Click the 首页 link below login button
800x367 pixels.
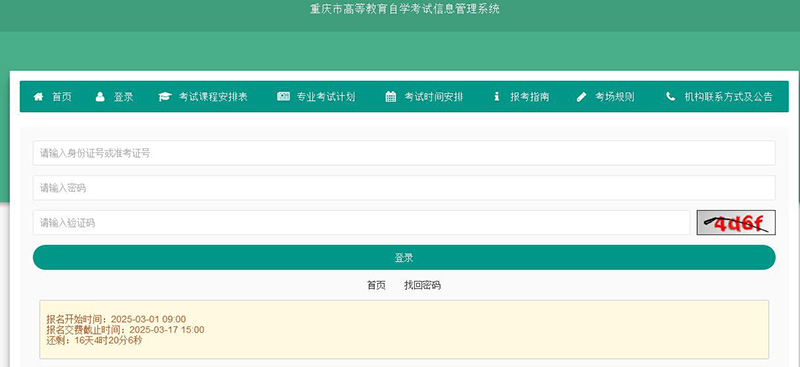[377, 285]
